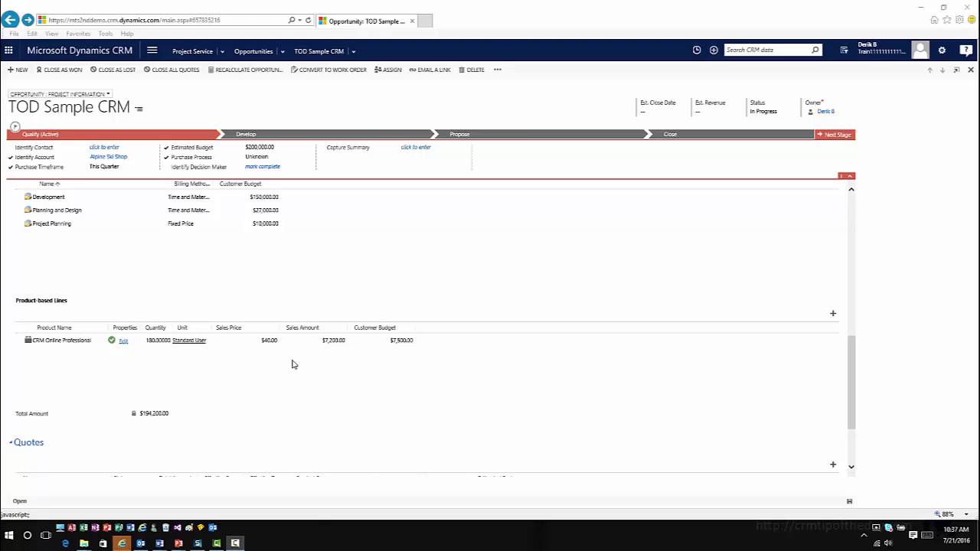The image size is (980, 551).
Task: Add a new quote with plus
Action: click(x=833, y=465)
